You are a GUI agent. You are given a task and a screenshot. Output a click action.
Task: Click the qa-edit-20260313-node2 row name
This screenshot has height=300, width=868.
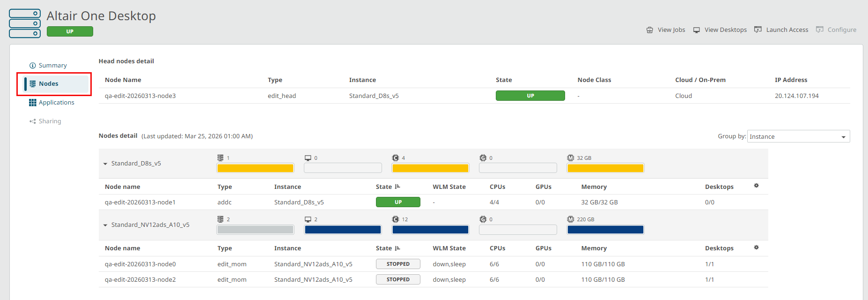140,280
